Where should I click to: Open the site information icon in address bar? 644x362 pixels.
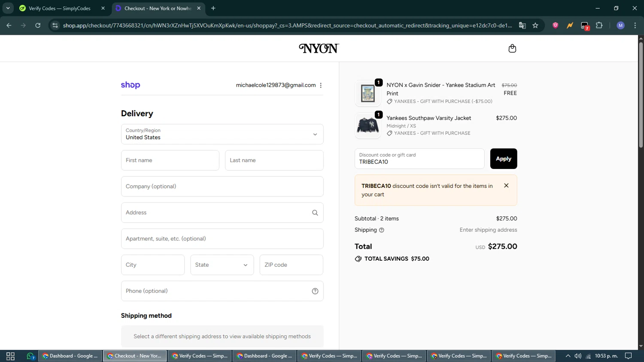(x=55, y=25)
